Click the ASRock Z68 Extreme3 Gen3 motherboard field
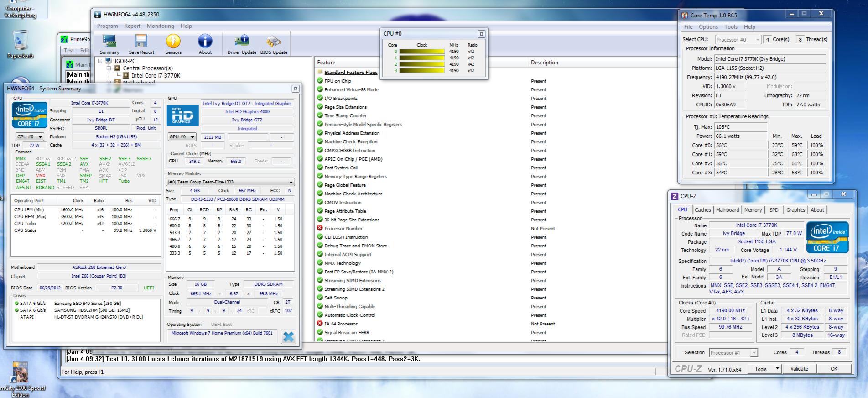Image resolution: width=868 pixels, height=398 pixels. 99,267
